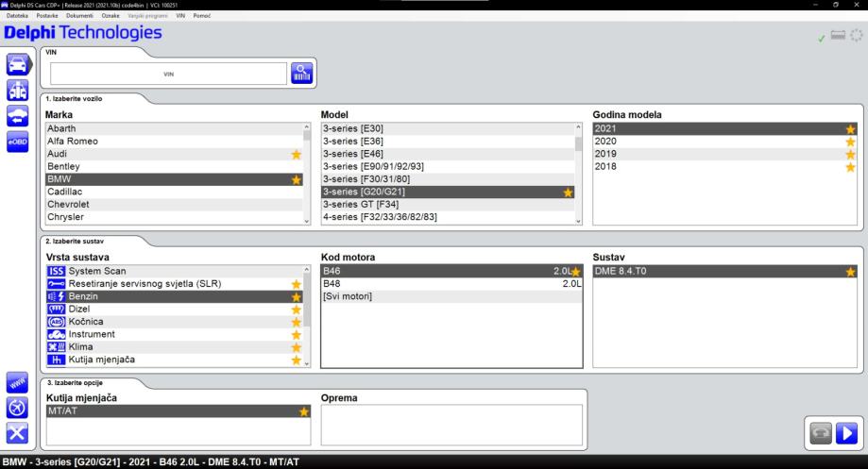Toggle favorite star for B46 engine
868x469 pixels.
tap(576, 272)
